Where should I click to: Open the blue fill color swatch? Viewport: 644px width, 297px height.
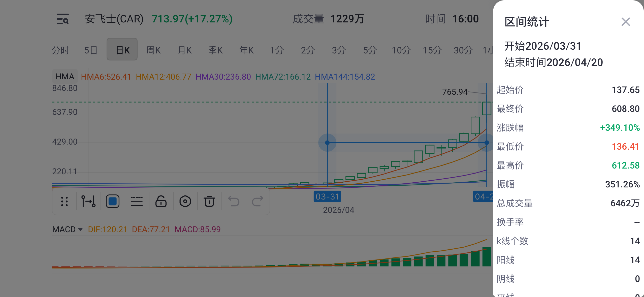pos(113,202)
